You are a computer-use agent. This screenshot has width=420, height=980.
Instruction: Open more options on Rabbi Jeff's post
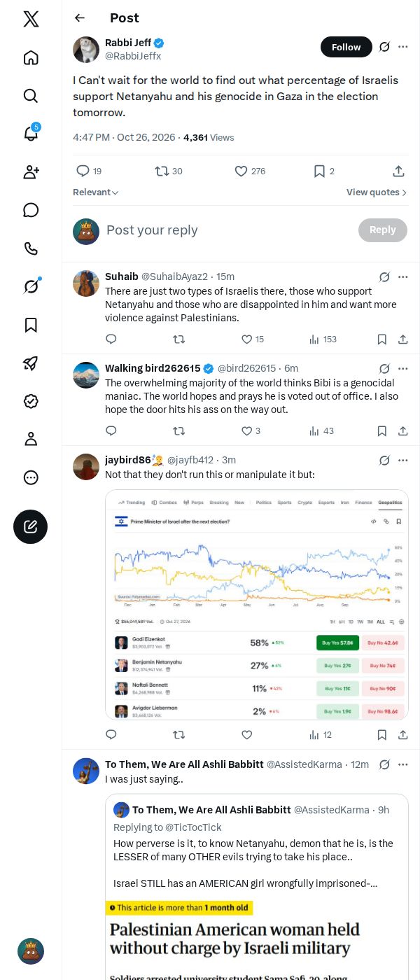(x=403, y=47)
